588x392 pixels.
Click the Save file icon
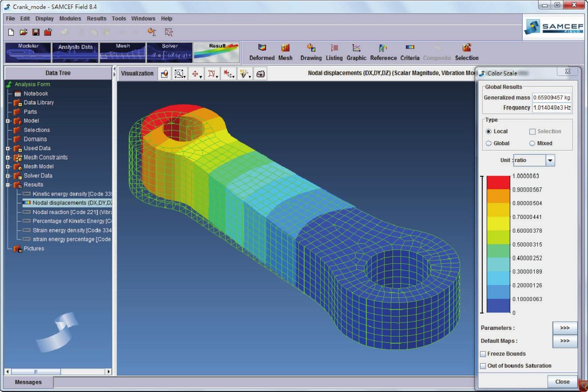36,32
